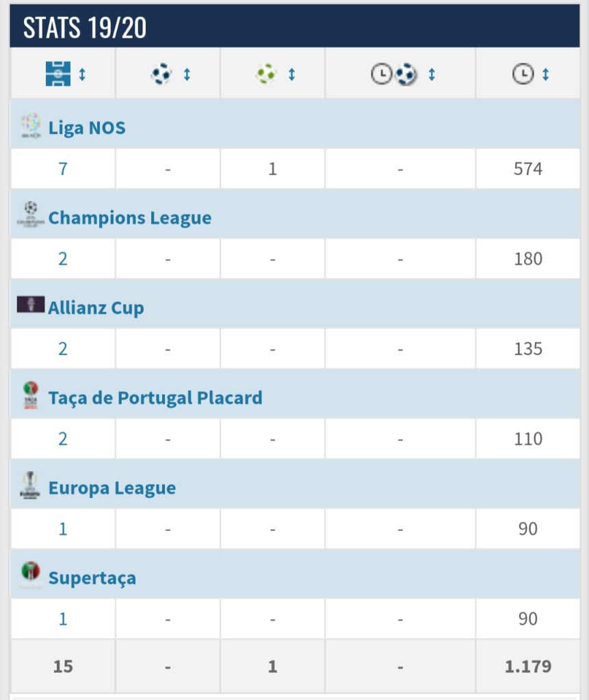Screen dimensions: 589x700
Task: Open the Europa League link
Action: click(x=112, y=488)
